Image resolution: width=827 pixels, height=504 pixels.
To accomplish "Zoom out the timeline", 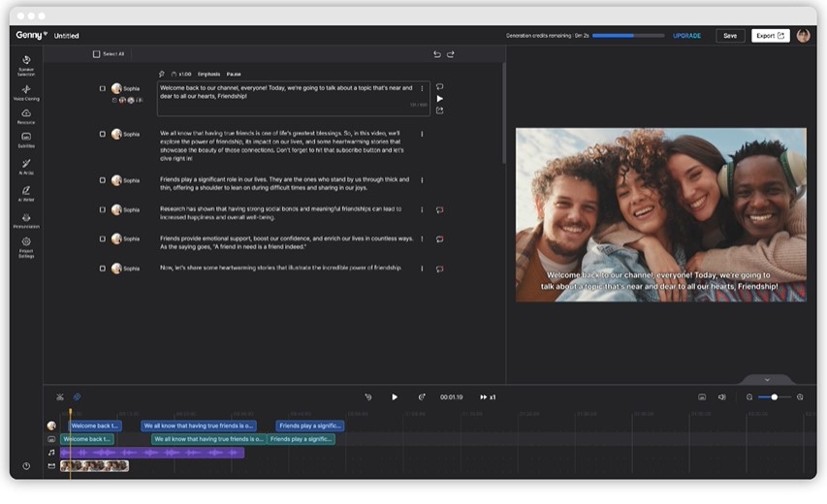I will click(749, 397).
